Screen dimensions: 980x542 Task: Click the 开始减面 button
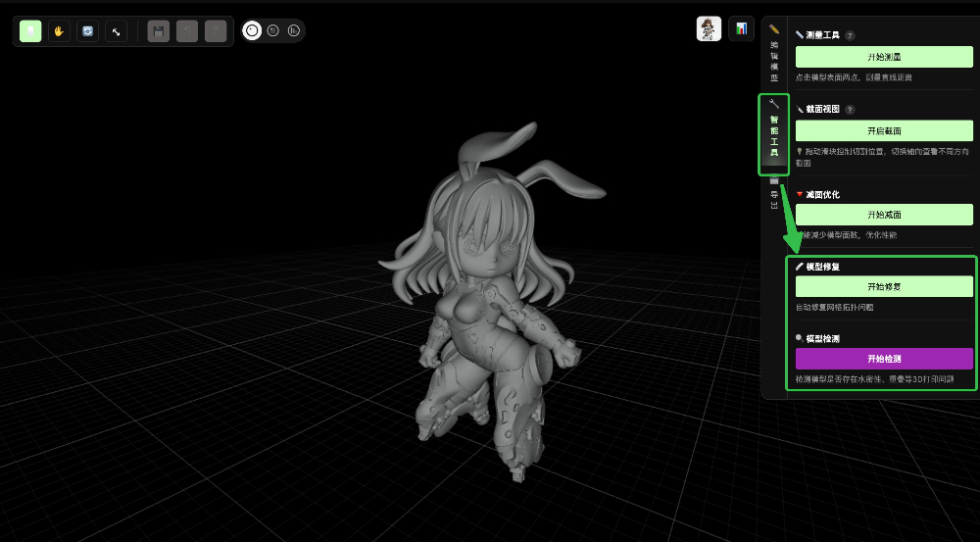tap(884, 215)
